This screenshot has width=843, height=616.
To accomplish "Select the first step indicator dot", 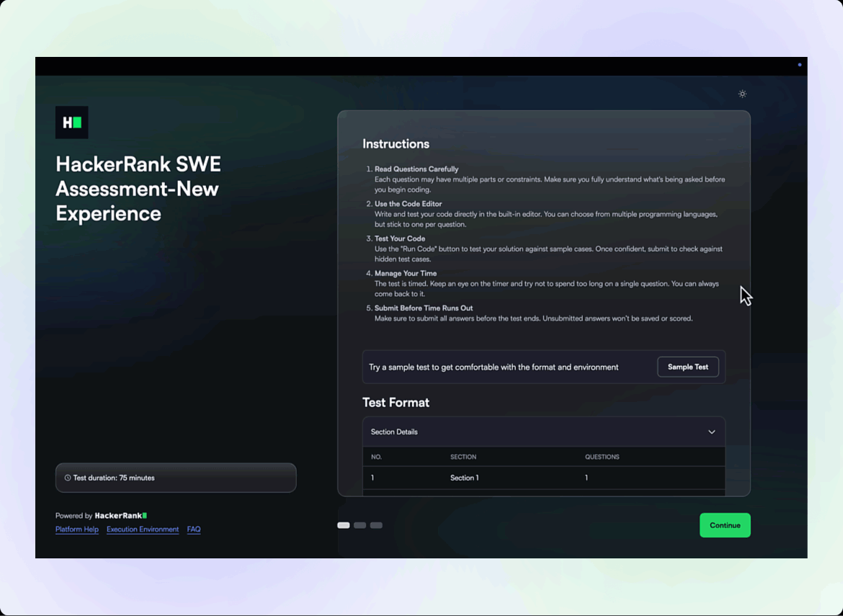I will pos(344,525).
